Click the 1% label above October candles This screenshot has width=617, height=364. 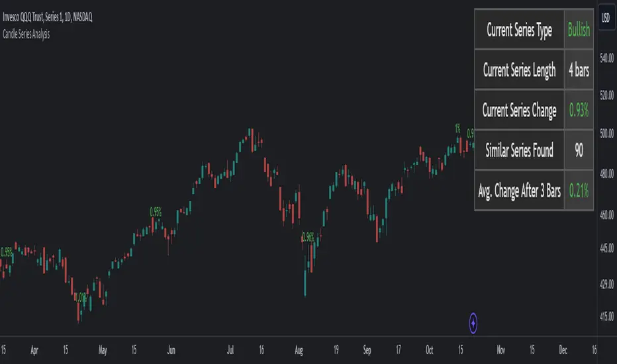click(x=457, y=128)
